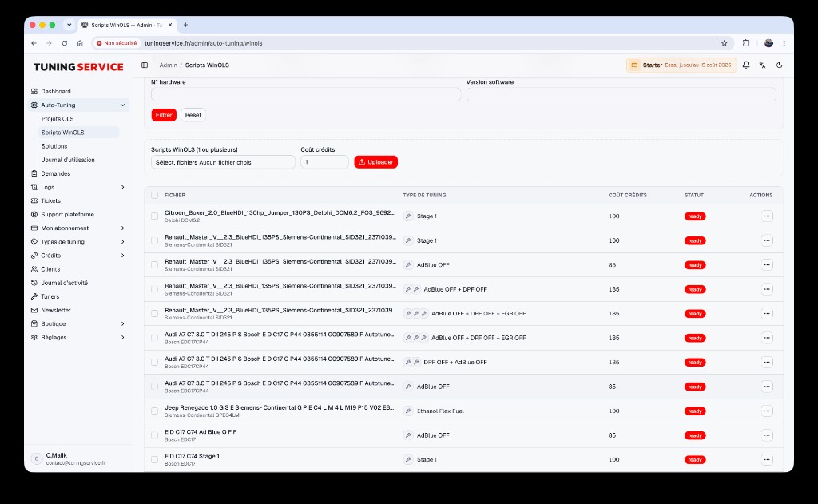Click Starter plan badge card icon
Image resolution: width=818 pixels, height=504 pixels.
[634, 65]
